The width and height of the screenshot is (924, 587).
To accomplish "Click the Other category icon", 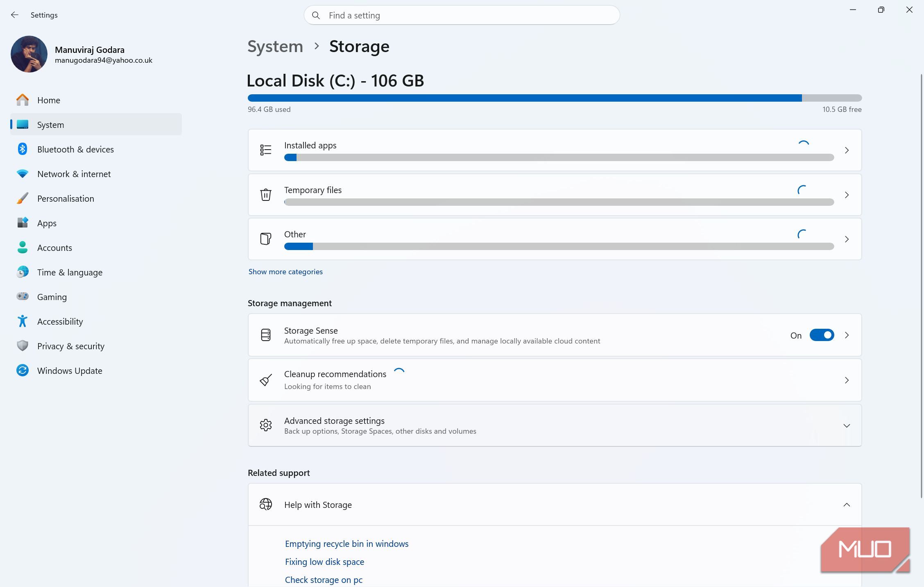I will (266, 239).
